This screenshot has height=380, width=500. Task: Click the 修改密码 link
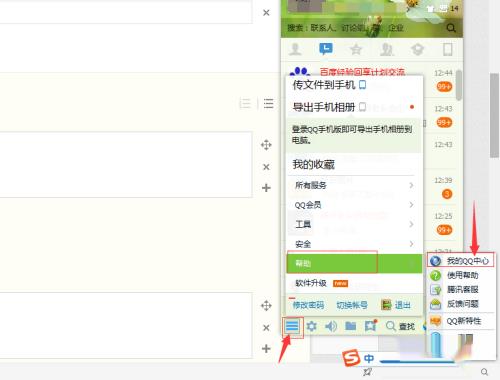click(308, 305)
